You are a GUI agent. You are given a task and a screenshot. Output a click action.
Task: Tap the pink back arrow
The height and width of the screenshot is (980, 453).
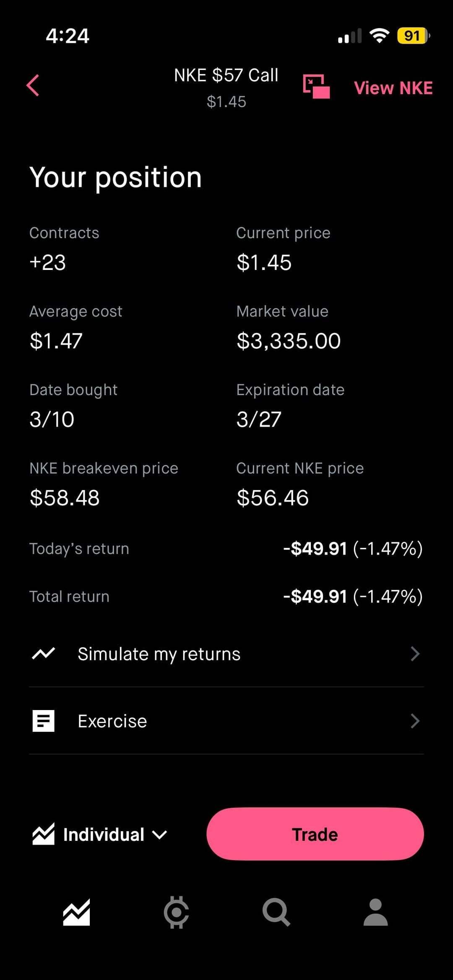pyautogui.click(x=33, y=86)
